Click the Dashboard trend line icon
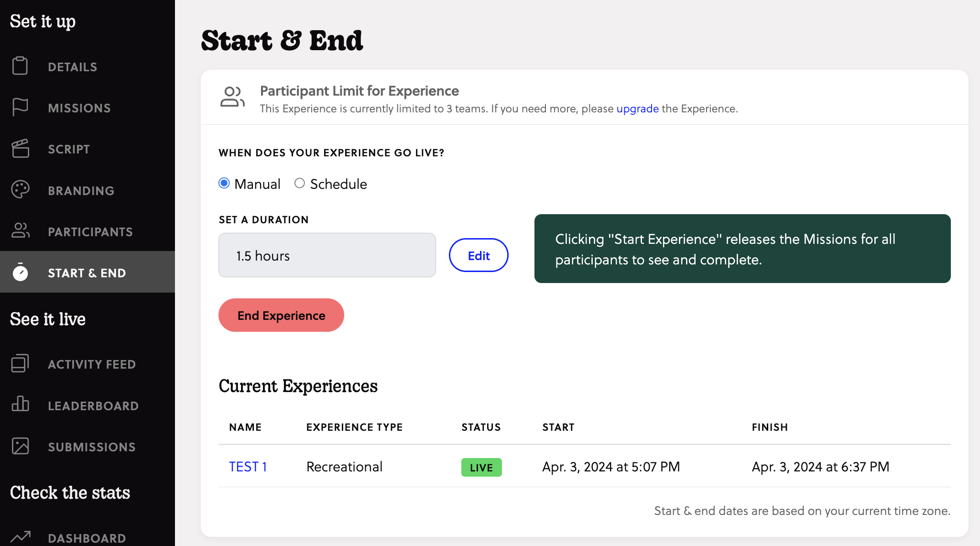 tap(20, 537)
